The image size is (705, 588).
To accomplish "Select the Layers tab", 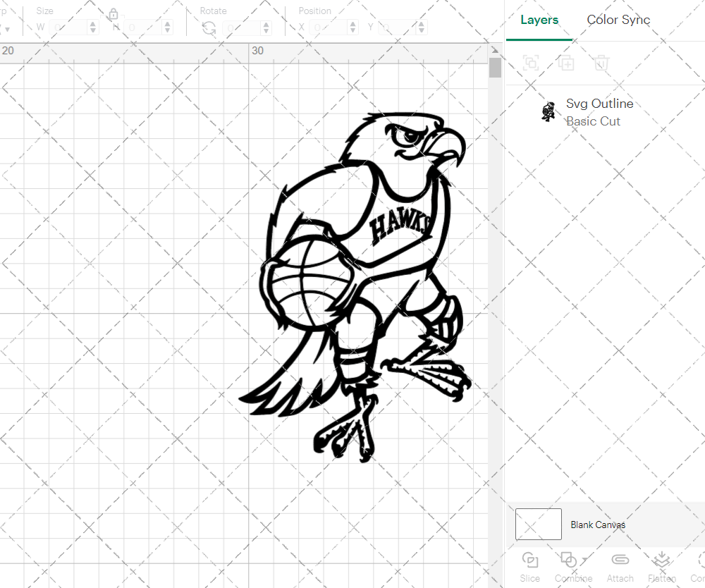I will click(x=539, y=20).
